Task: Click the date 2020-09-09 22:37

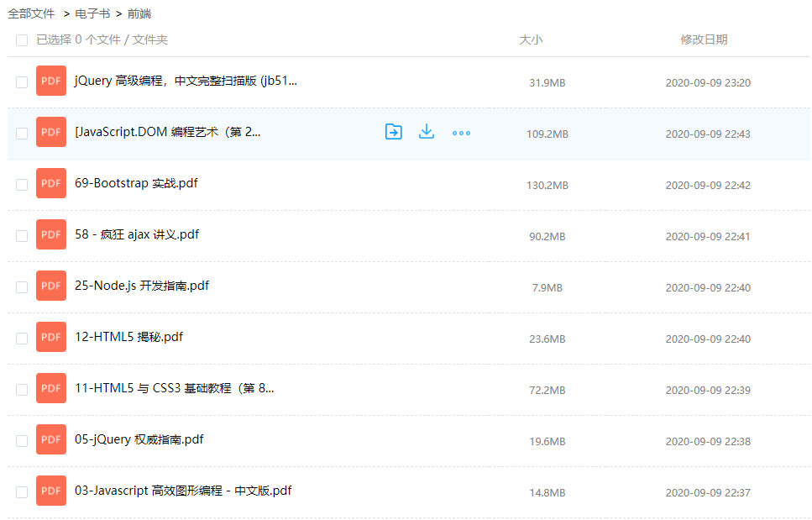Action: (708, 493)
